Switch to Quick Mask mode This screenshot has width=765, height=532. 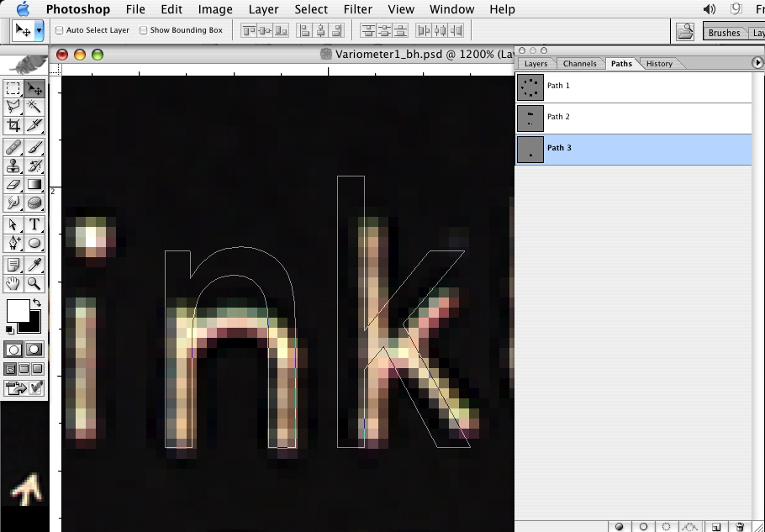click(34, 349)
